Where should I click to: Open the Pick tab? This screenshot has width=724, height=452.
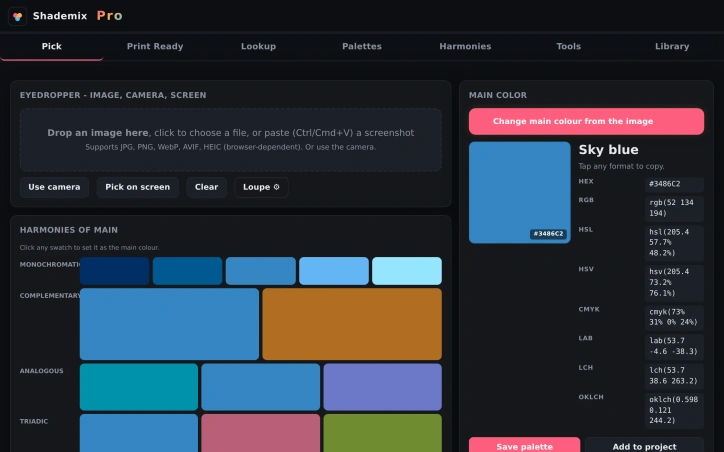click(x=52, y=46)
